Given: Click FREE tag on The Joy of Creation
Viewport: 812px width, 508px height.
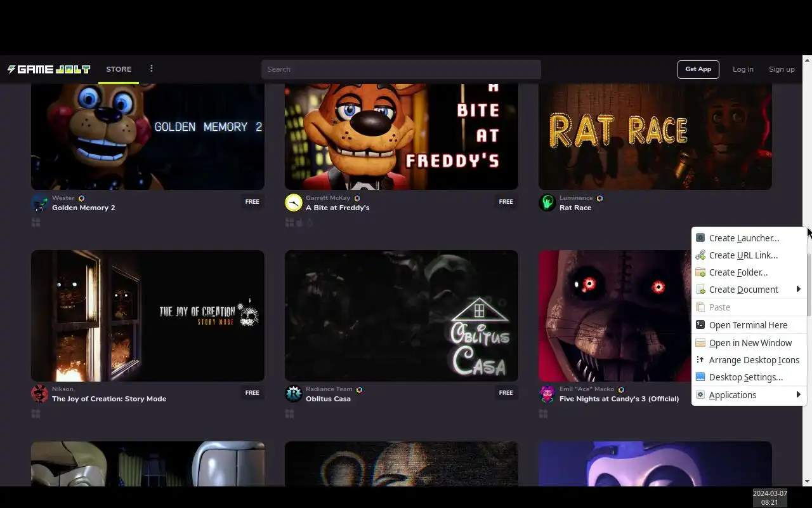Looking at the screenshot, I should coord(252,393).
